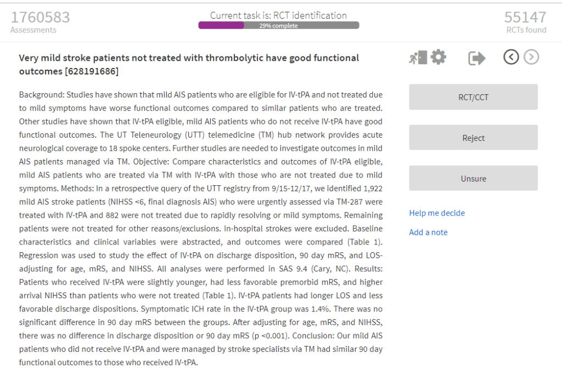Click the 55147 RCTs found counter
This screenshot has height=392, width=562.
tap(525, 18)
